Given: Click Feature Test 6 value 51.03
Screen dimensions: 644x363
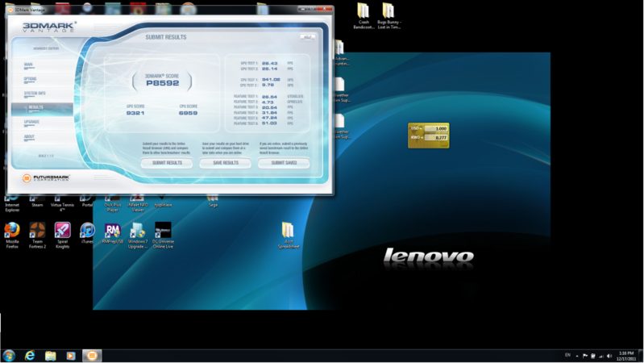Looking at the screenshot, I should coord(269,123).
